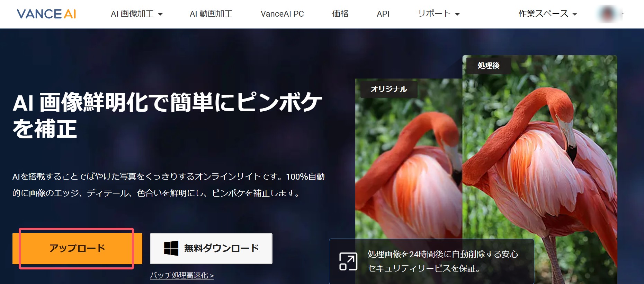This screenshot has height=284, width=644.
Task: Expand the サポート dropdown
Action: click(438, 14)
